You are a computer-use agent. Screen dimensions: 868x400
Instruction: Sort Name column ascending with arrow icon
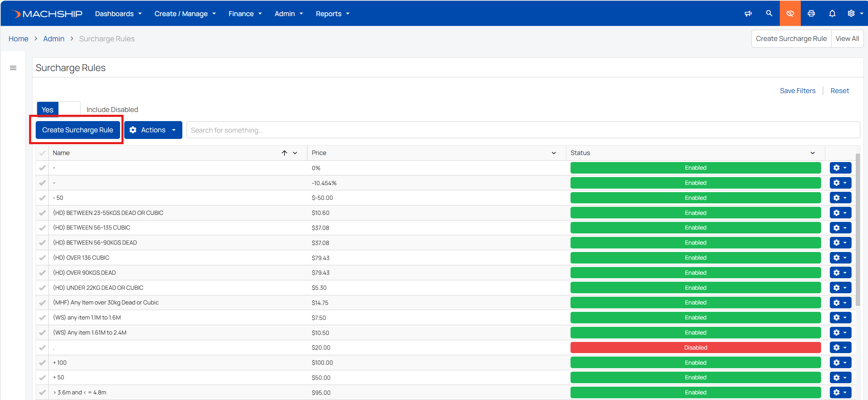[x=285, y=153]
